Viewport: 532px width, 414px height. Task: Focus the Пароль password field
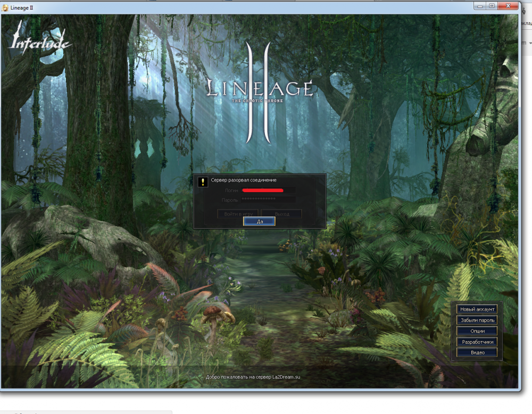pyautogui.click(x=268, y=200)
